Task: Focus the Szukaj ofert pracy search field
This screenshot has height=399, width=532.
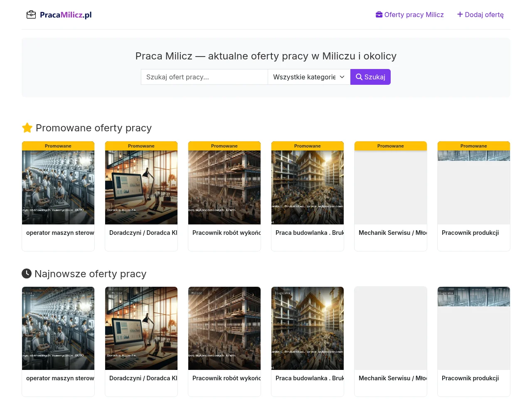Action: tap(204, 77)
